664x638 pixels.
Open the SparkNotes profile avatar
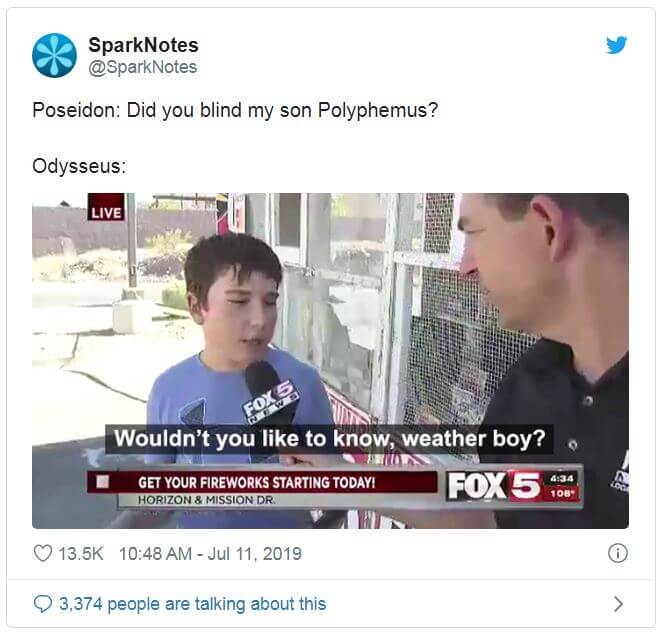point(55,56)
